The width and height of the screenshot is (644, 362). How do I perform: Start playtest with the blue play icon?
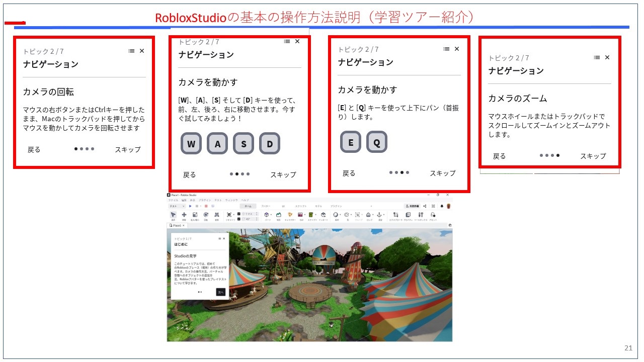point(191,206)
